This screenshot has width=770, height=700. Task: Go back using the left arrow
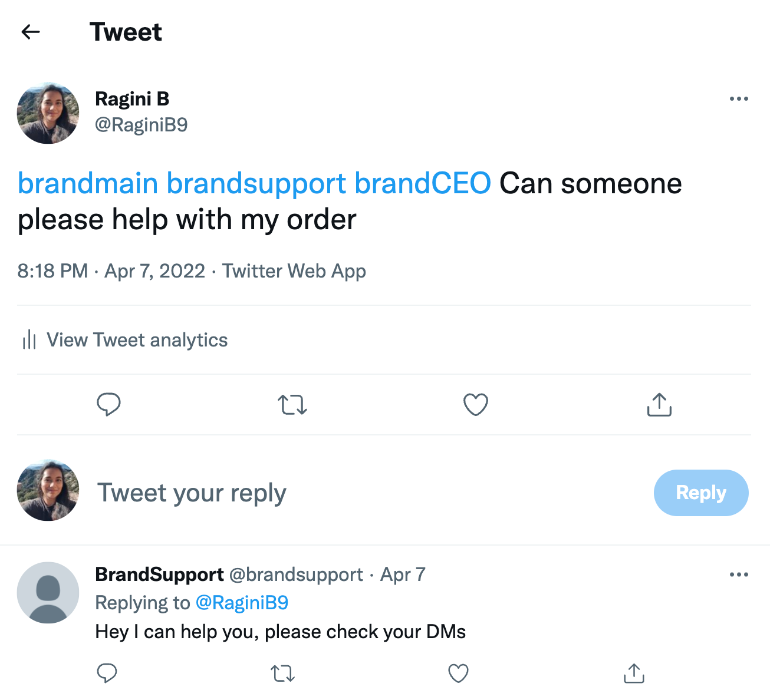tap(31, 32)
